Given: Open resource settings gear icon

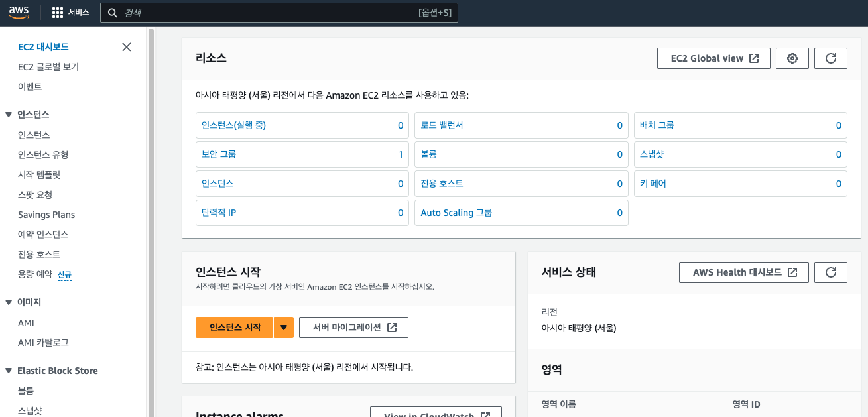Looking at the screenshot, I should pyautogui.click(x=792, y=58).
